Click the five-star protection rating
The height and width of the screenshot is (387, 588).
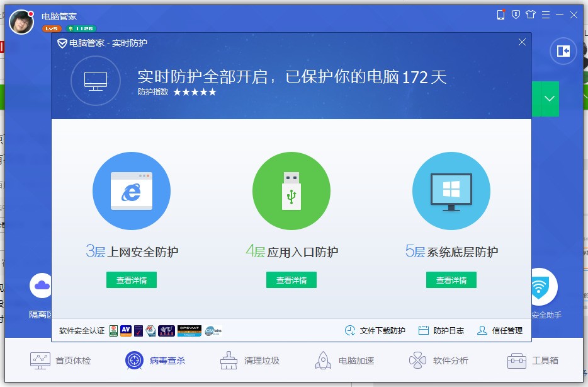[x=195, y=92]
